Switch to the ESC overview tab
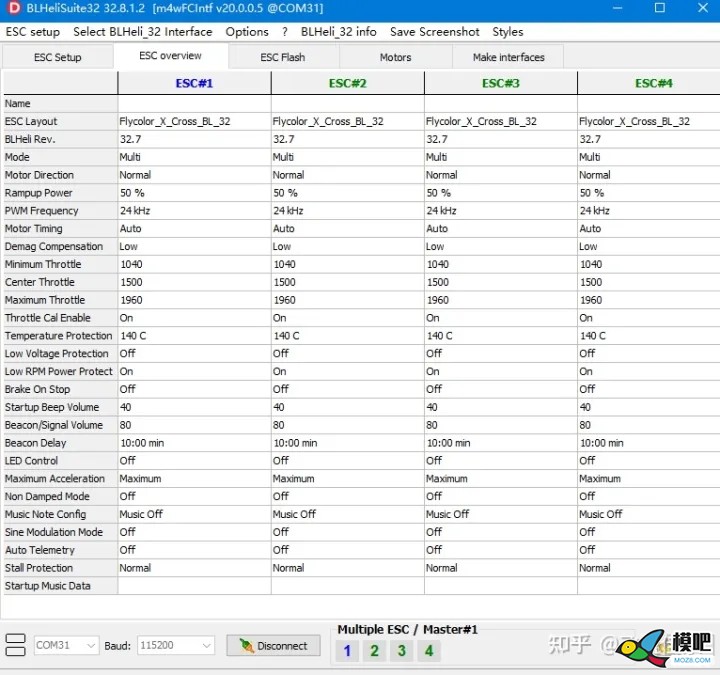The height and width of the screenshot is (675, 720). (170, 56)
